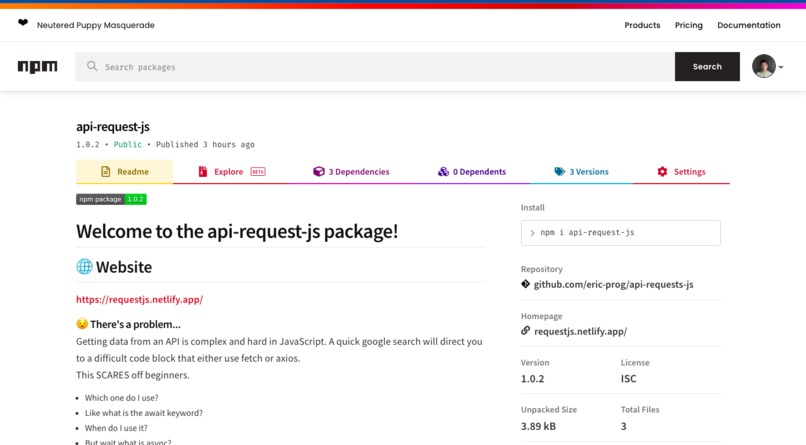
Task: Click the green Public label
Action: click(127, 144)
